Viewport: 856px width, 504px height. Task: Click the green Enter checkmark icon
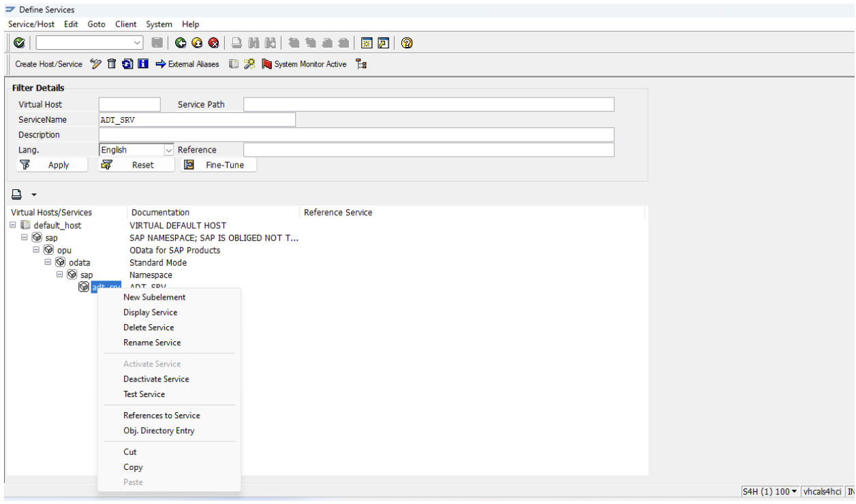click(18, 43)
